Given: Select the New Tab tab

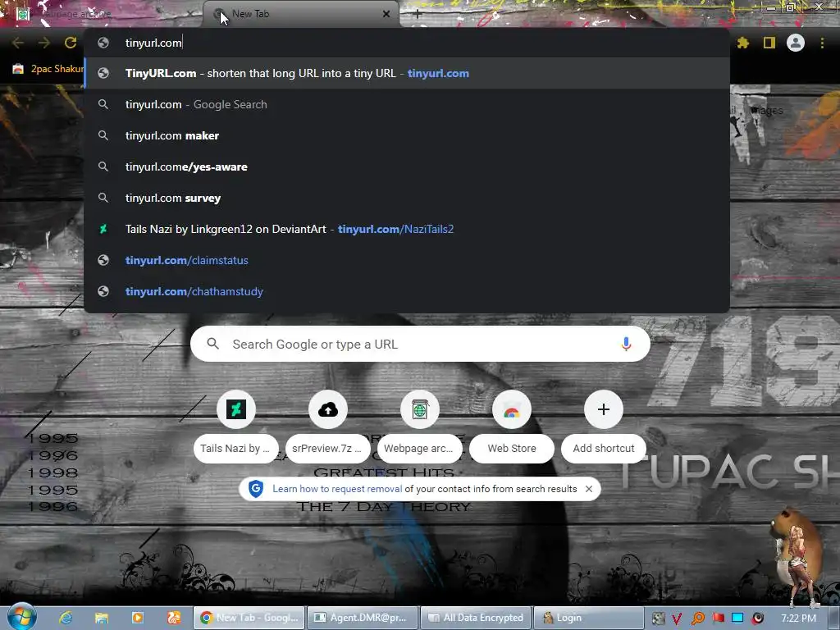Looking at the screenshot, I should click(x=301, y=14).
